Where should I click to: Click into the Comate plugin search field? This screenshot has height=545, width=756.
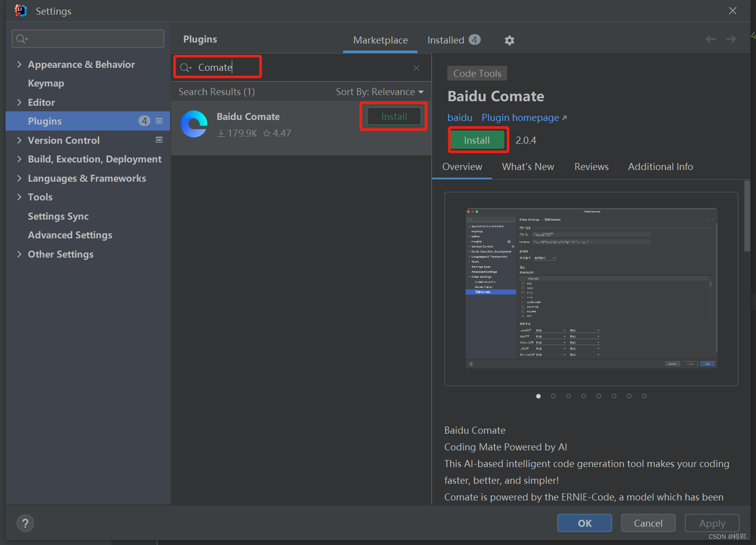[x=302, y=67]
